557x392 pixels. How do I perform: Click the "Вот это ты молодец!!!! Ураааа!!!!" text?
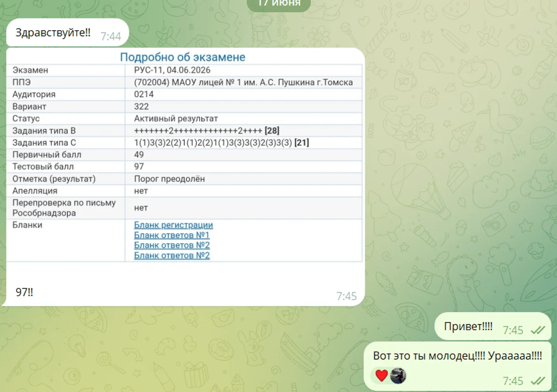pyautogui.click(x=458, y=356)
